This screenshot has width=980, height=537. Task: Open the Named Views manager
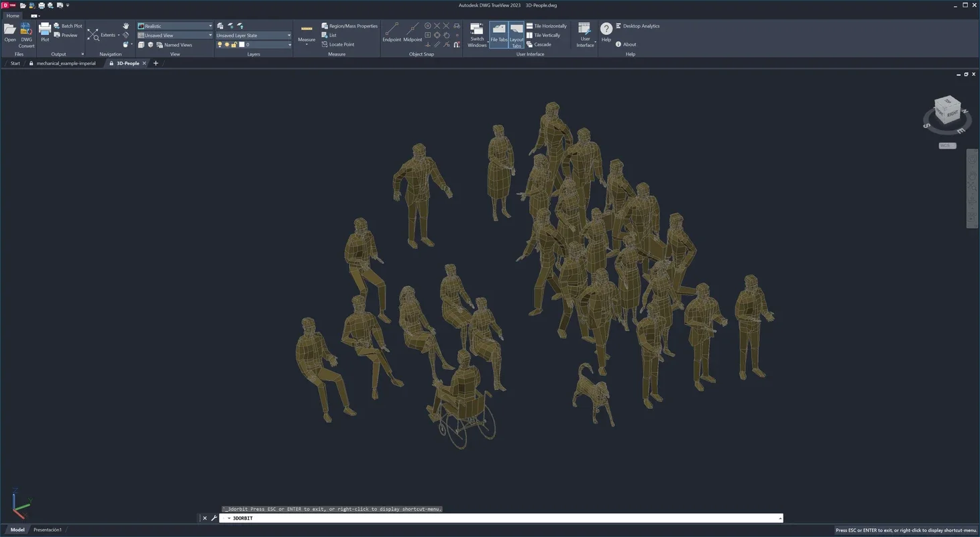(174, 45)
